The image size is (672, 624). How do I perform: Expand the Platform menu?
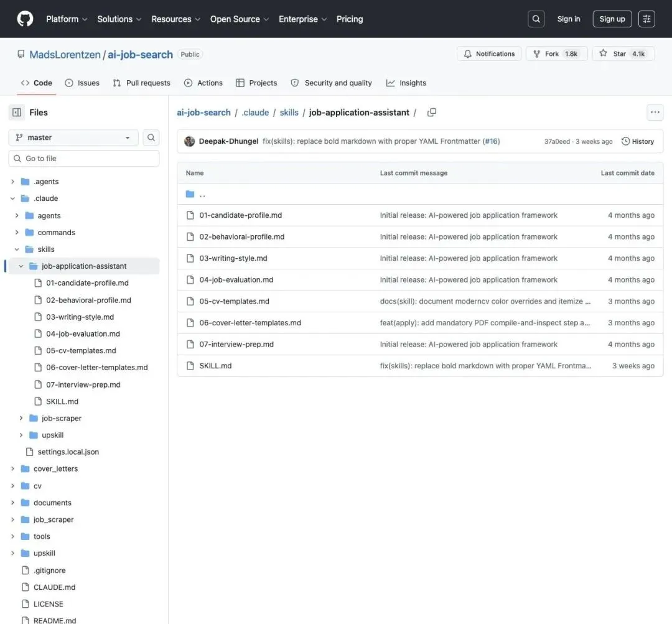(67, 19)
